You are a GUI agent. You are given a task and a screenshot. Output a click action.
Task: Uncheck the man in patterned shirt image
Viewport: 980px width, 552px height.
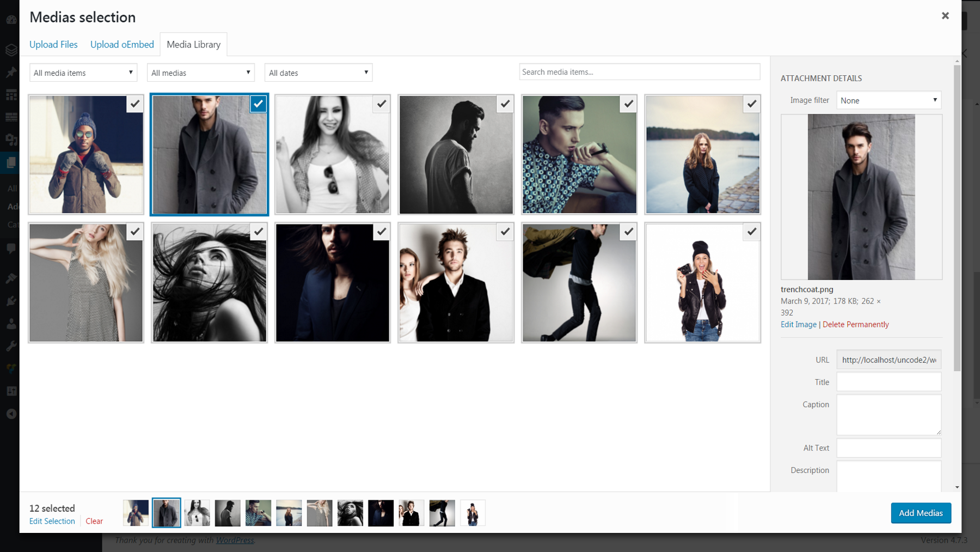(628, 104)
